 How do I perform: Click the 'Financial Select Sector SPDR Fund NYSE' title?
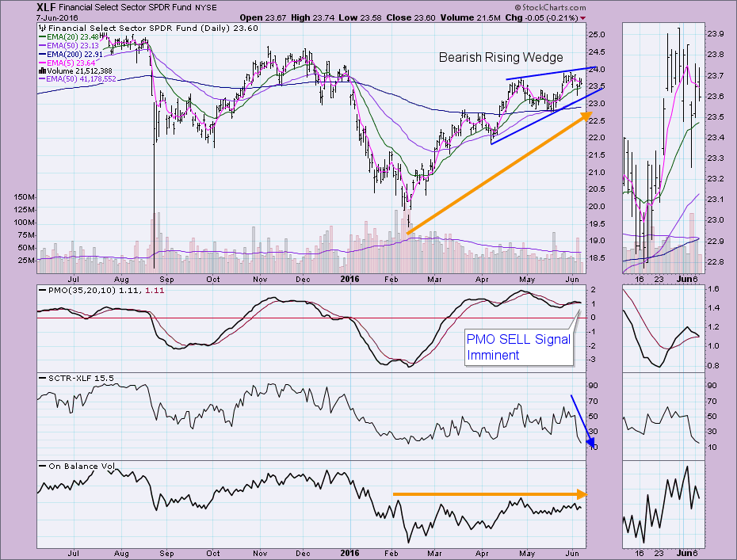click(138, 7)
